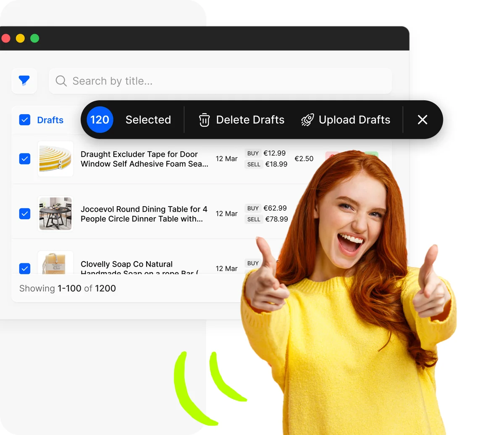This screenshot has height=435, width=504.
Task: Focus the Search by title field
Action: (220, 81)
